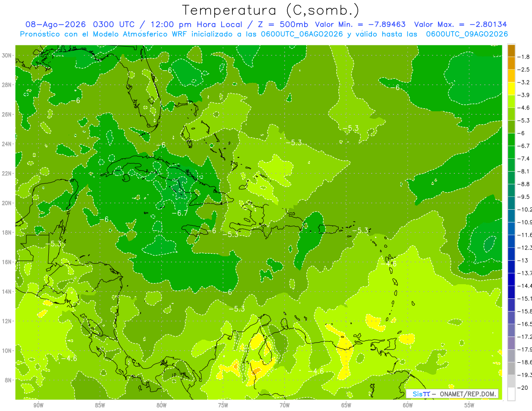Click the 12N latitude axis label
The height and width of the screenshot is (411, 532).
7,321
